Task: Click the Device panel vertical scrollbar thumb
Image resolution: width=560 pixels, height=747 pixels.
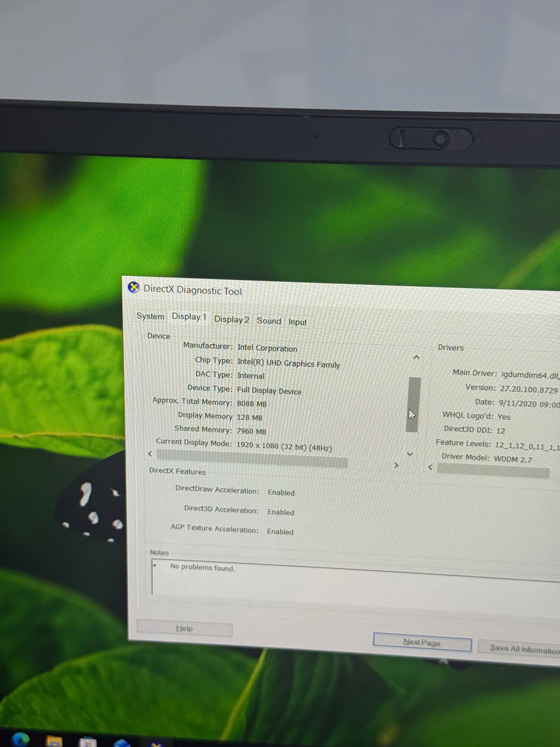Action: [x=413, y=404]
